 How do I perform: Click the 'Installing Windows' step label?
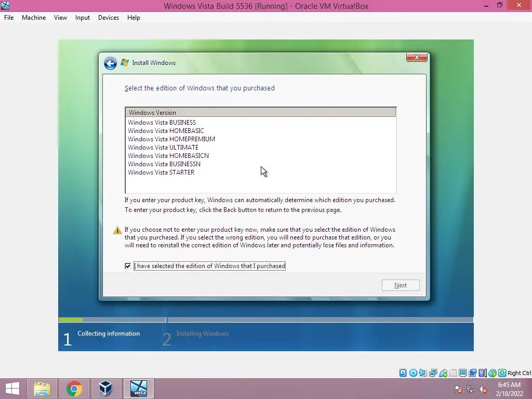(x=203, y=334)
